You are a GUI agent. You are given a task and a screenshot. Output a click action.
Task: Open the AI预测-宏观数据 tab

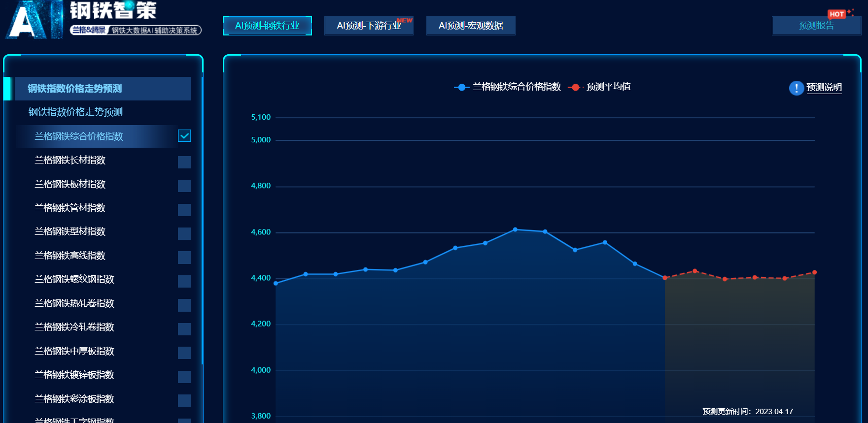click(x=471, y=26)
